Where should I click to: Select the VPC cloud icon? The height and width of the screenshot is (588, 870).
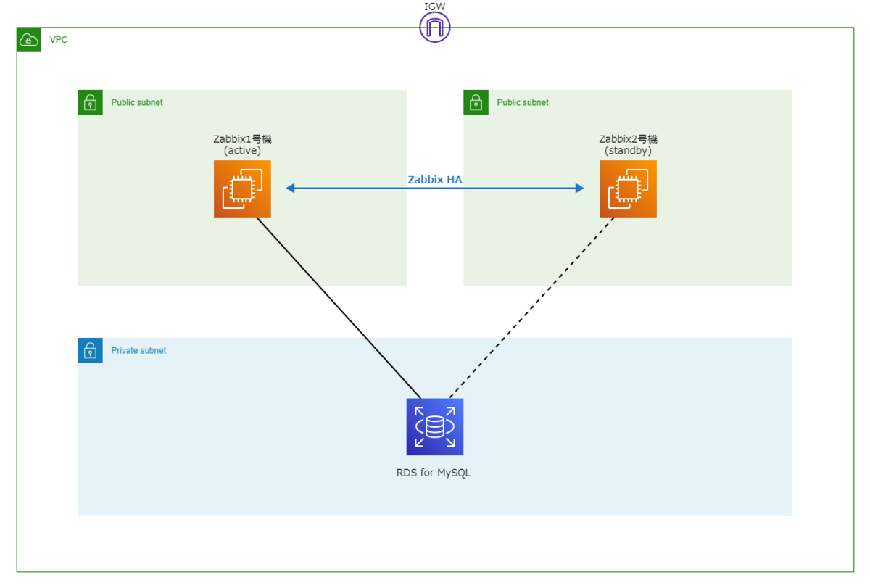(29, 40)
